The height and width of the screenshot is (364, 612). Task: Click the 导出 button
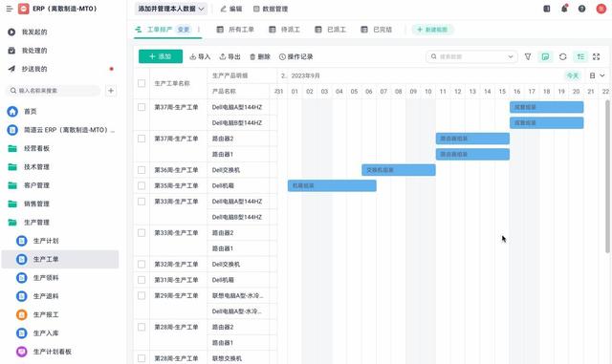click(229, 56)
